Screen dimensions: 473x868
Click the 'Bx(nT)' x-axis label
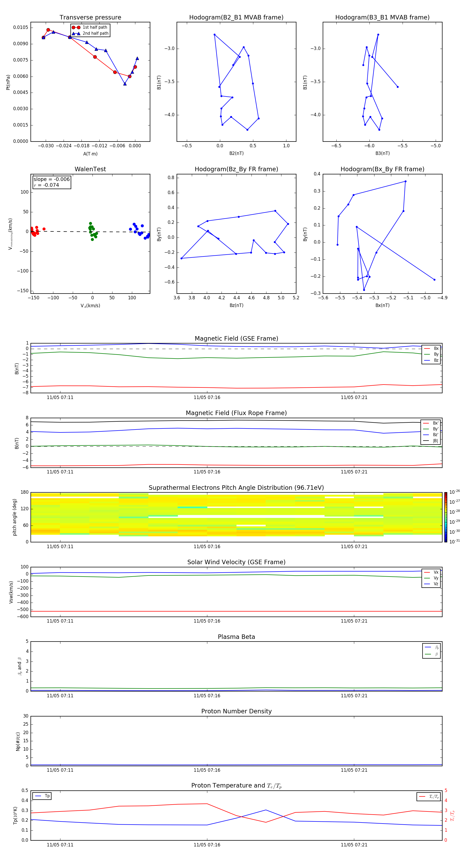click(382, 305)
